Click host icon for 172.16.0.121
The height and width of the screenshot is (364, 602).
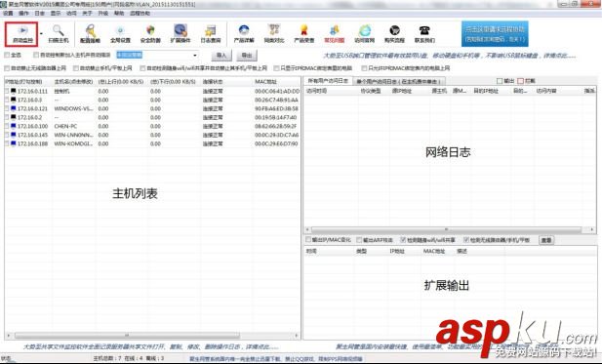click(14, 108)
